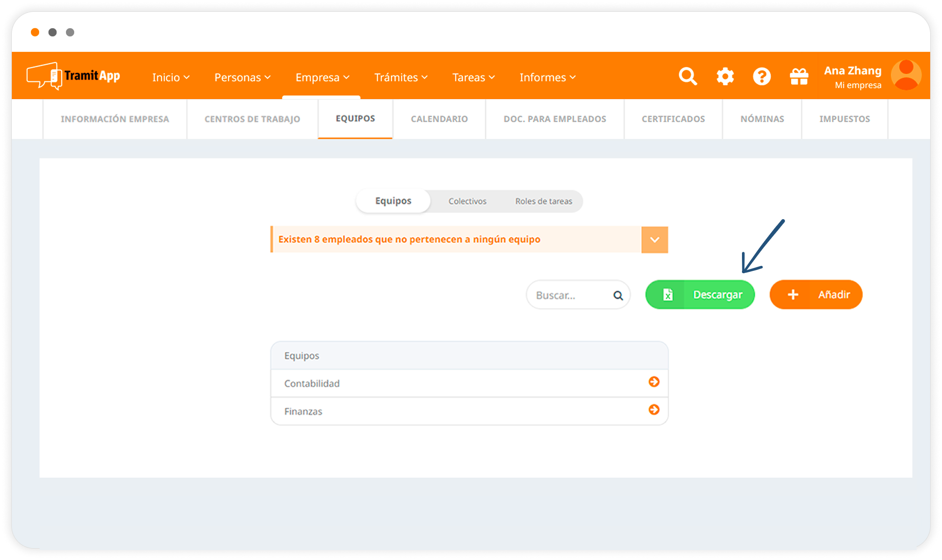Click the TramitApp logo
942x560 pixels.
74,76
